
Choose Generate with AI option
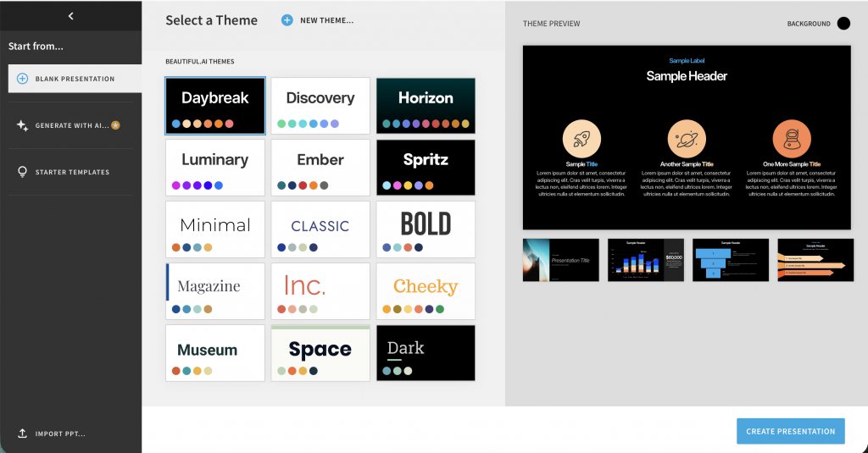pos(71,125)
